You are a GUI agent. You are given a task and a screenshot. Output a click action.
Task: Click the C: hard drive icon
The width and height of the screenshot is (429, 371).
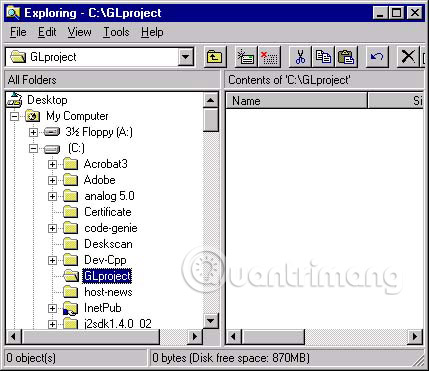[52, 149]
